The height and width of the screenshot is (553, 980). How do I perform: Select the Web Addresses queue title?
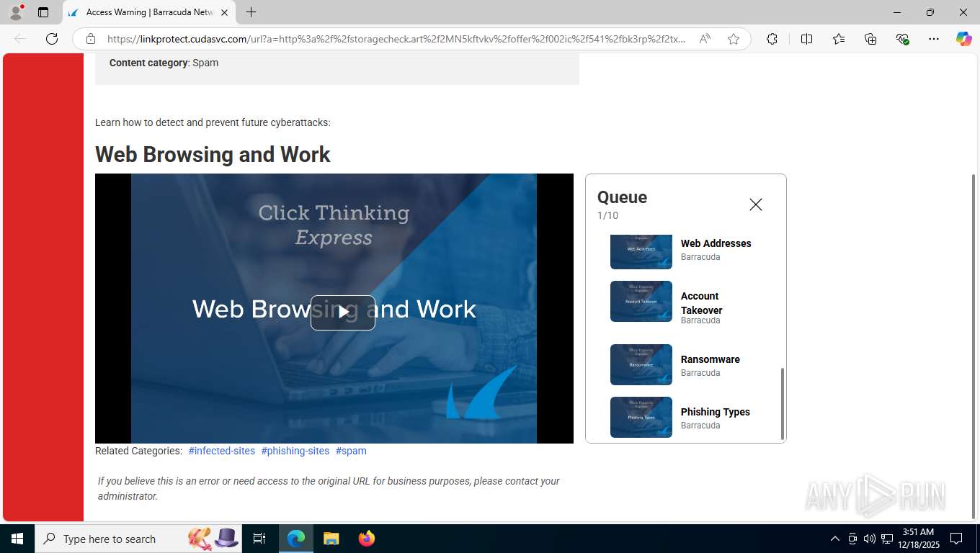point(716,243)
